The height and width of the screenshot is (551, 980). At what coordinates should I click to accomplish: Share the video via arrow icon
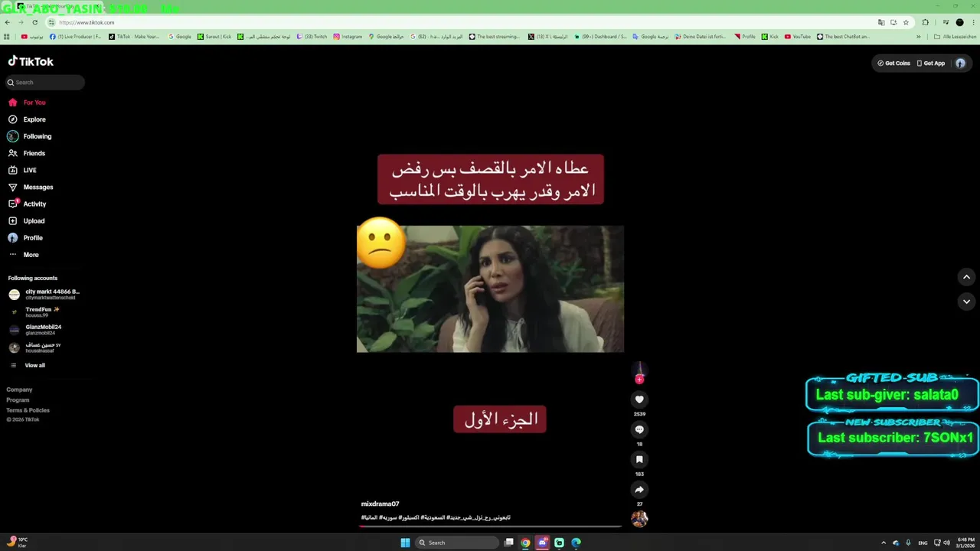coord(639,490)
